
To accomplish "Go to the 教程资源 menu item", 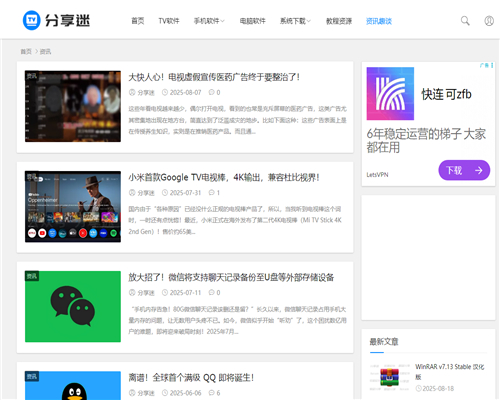I will tap(339, 21).
